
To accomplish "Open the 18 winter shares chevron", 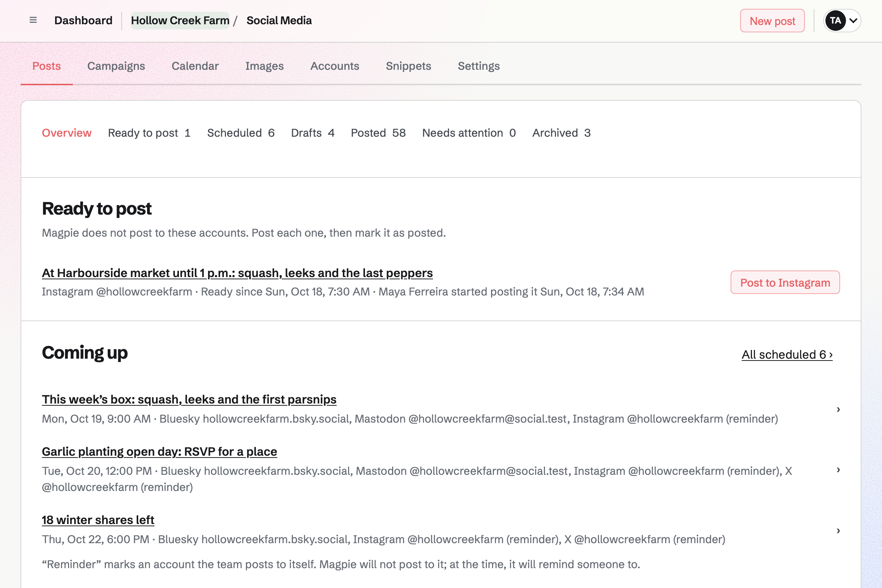I will (x=838, y=530).
